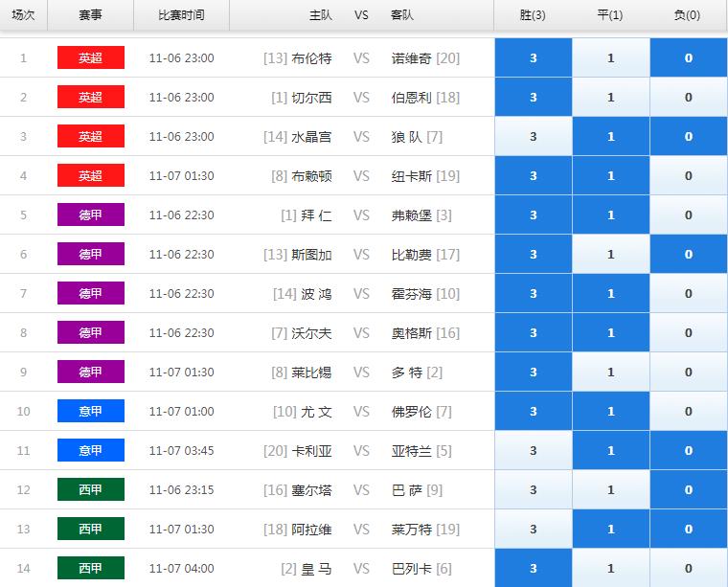The width and height of the screenshot is (728, 587).
Task: Toggle win (3) for 莱比锡 vs 多特
Action: (x=534, y=372)
